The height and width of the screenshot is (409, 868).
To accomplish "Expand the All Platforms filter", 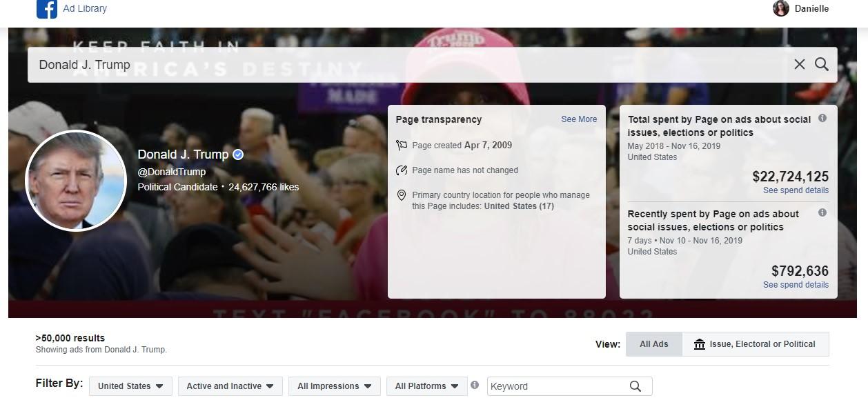I will click(x=426, y=386).
